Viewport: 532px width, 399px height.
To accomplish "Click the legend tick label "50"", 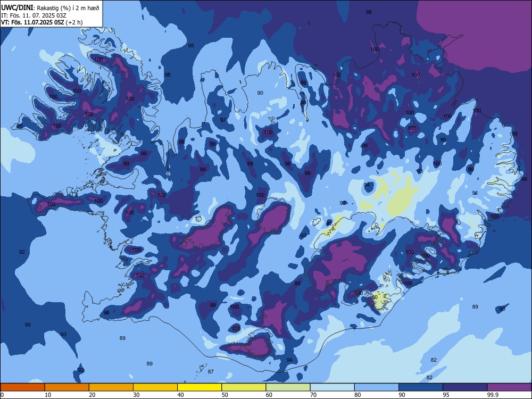I will pyautogui.click(x=225, y=395).
